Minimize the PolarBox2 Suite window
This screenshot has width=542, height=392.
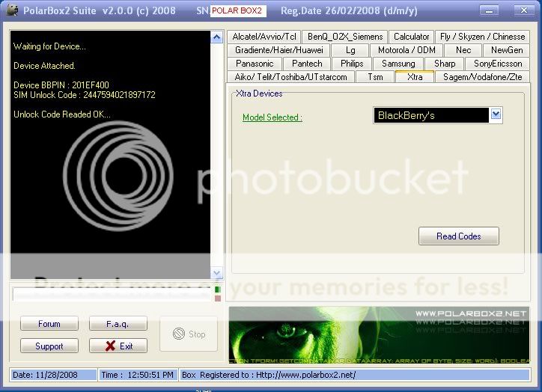pos(489,10)
